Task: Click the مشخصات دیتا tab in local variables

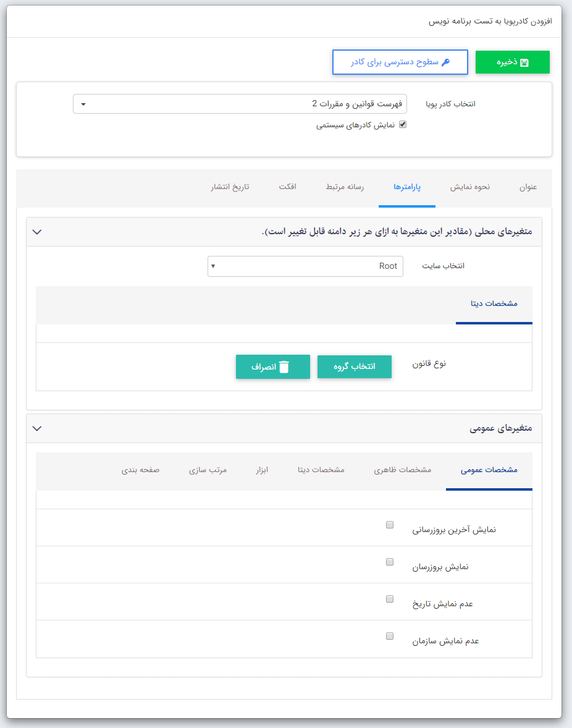Action: (x=494, y=305)
